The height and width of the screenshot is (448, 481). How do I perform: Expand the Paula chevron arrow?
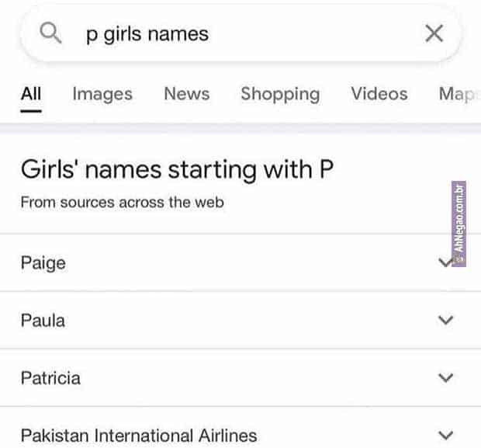point(445,320)
